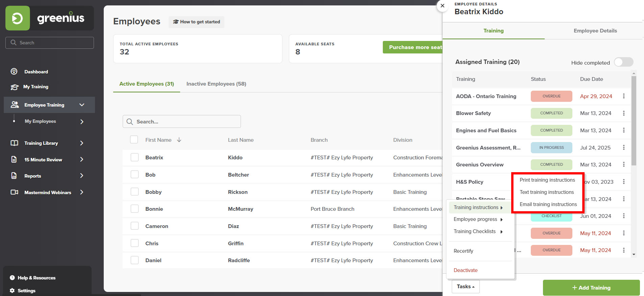Click the Mastermind Webinars camera icon
Image resolution: width=644 pixels, height=296 pixels.
coord(15,192)
